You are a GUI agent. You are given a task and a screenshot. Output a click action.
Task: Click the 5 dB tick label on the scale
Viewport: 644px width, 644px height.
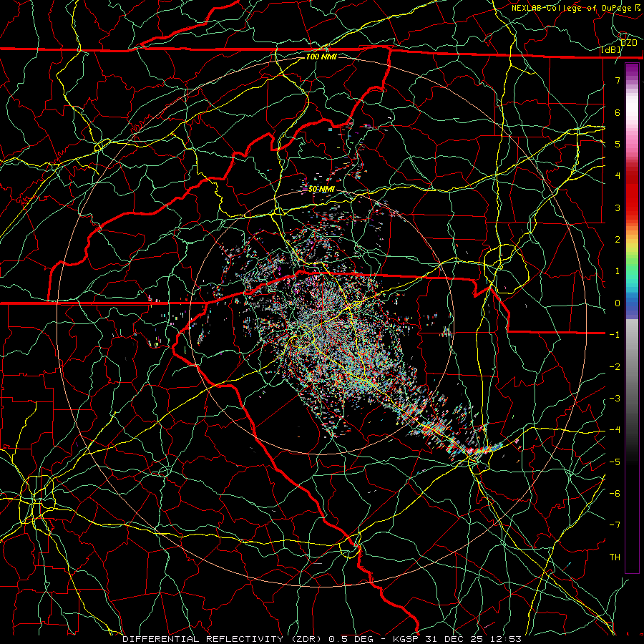pyautogui.click(x=618, y=144)
